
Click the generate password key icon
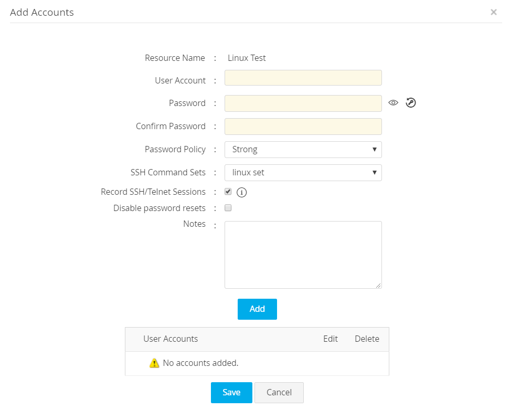411,103
